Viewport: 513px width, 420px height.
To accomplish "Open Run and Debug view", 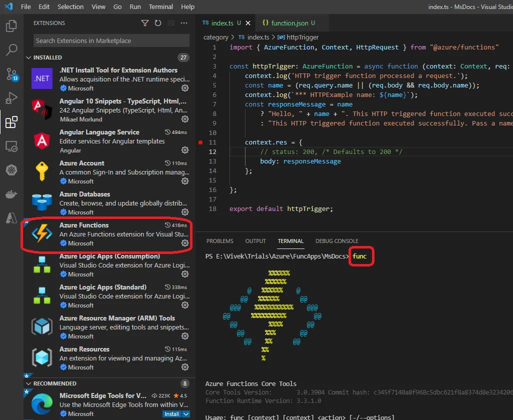I will tap(11, 98).
